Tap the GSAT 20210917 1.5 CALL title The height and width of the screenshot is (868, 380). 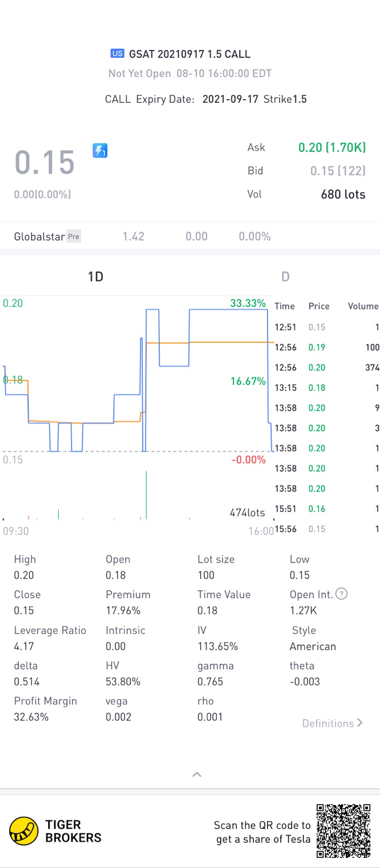coord(189,54)
